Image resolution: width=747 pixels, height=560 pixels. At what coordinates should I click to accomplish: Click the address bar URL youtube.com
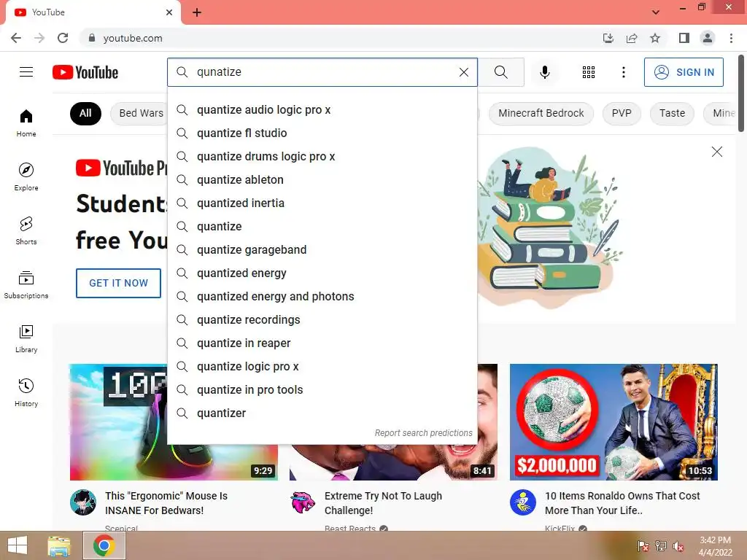pos(133,38)
